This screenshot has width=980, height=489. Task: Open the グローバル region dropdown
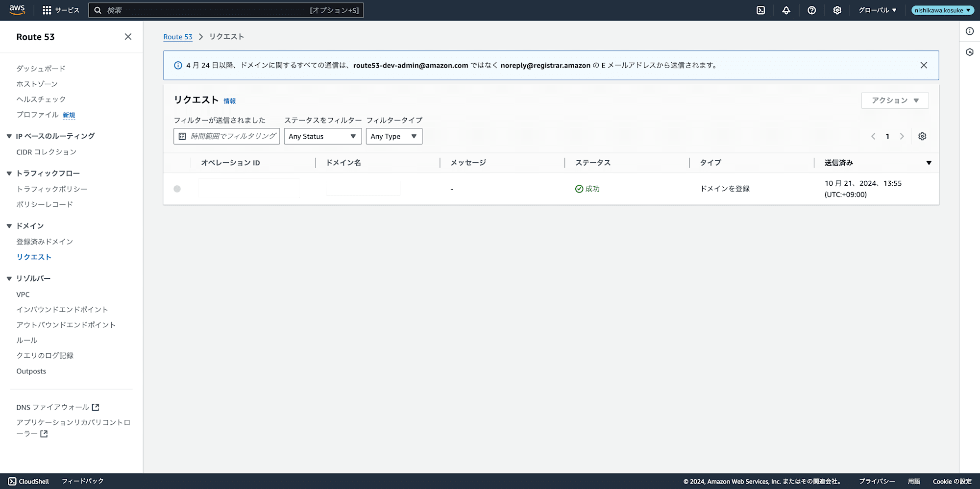(x=877, y=10)
